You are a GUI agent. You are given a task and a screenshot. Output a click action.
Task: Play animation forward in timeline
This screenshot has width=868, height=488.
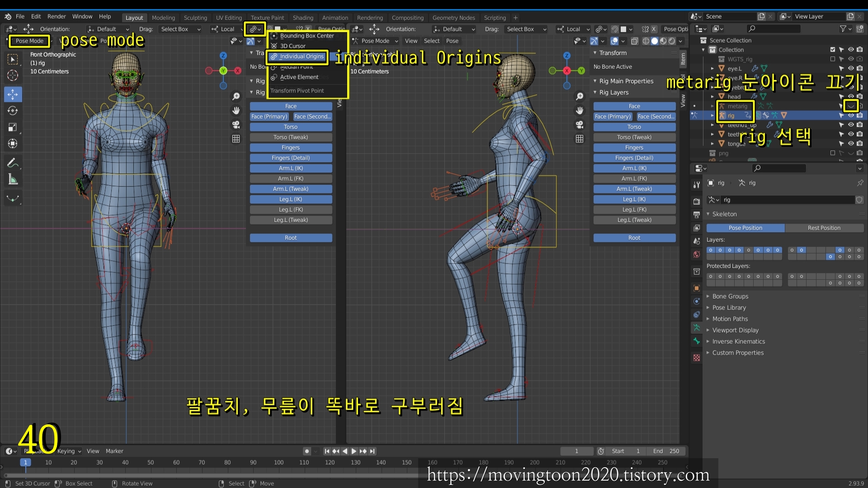[x=354, y=451]
